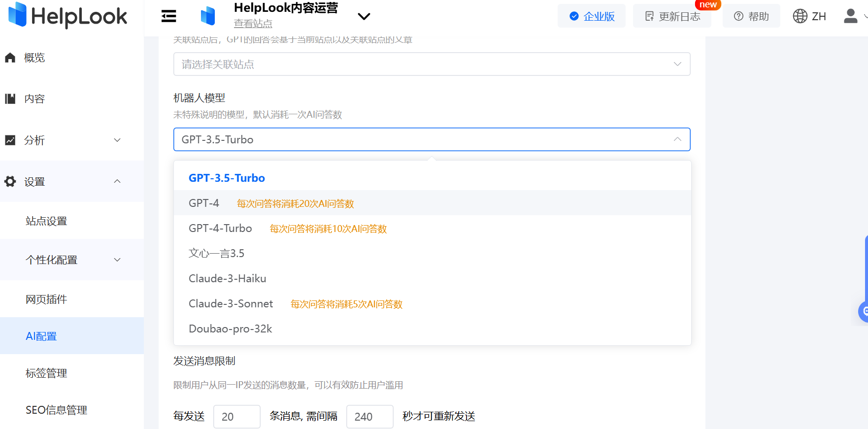Viewport: 868px width, 429px height.
Task: Click the book icon beside 内容
Action: pyautogui.click(x=10, y=99)
